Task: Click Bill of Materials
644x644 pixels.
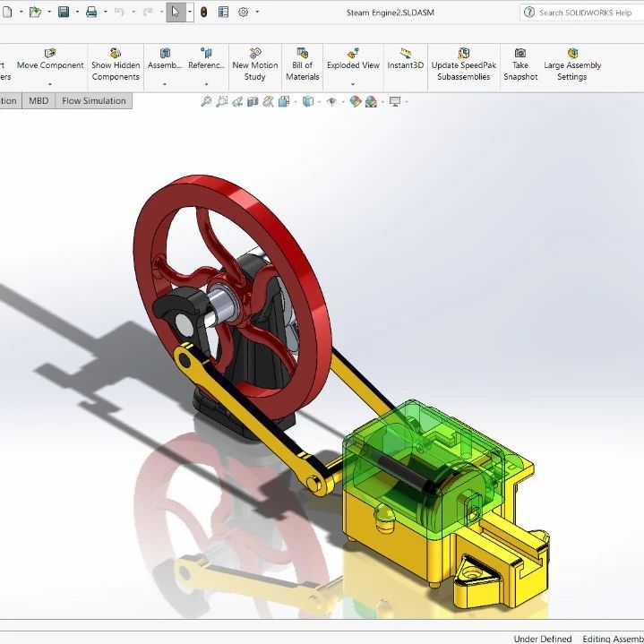Action: [x=303, y=64]
